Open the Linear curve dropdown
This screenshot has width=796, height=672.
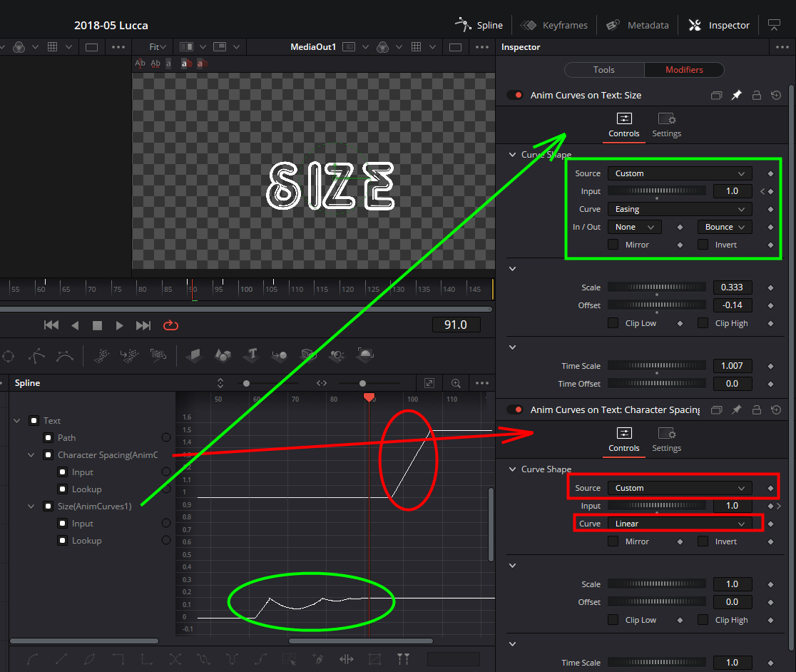click(680, 524)
